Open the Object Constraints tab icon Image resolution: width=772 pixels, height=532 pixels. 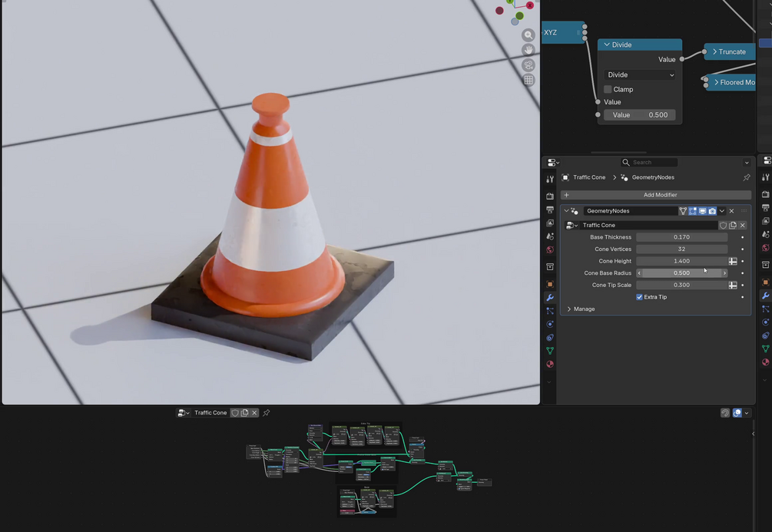click(550, 337)
